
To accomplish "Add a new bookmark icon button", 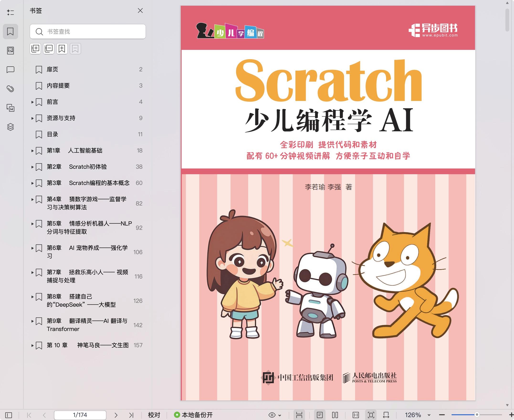I will tap(62, 49).
